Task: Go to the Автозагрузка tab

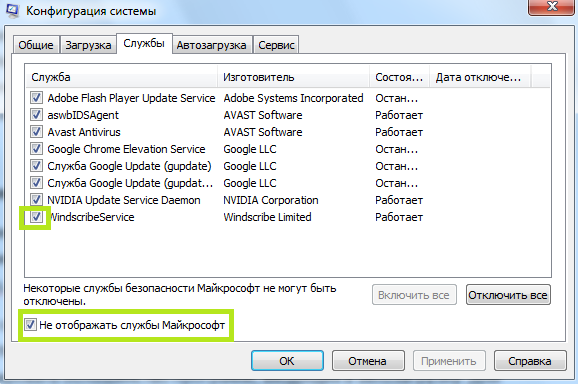Action: tap(212, 45)
